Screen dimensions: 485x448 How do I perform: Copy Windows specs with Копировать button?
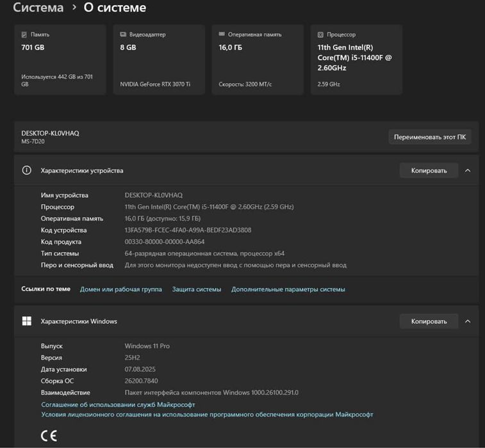[x=429, y=321]
